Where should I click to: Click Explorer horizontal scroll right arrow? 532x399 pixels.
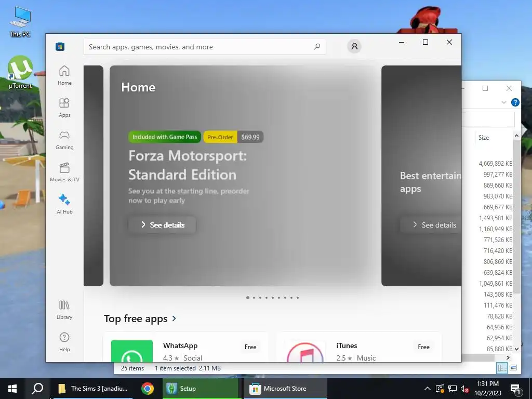(508, 357)
